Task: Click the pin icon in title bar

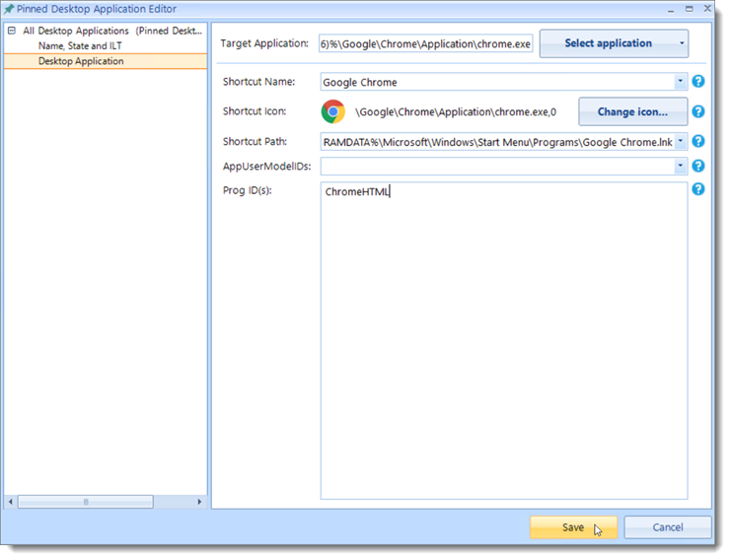Action: (9, 9)
